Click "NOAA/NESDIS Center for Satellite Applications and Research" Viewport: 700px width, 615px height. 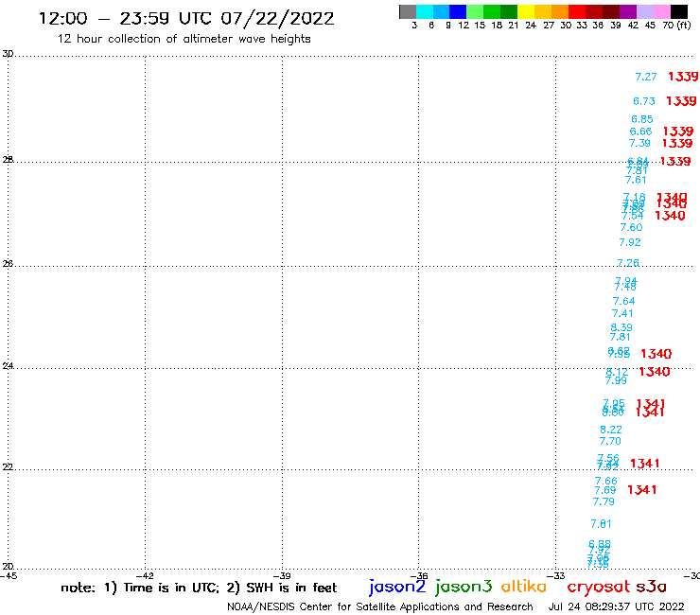tap(380, 606)
